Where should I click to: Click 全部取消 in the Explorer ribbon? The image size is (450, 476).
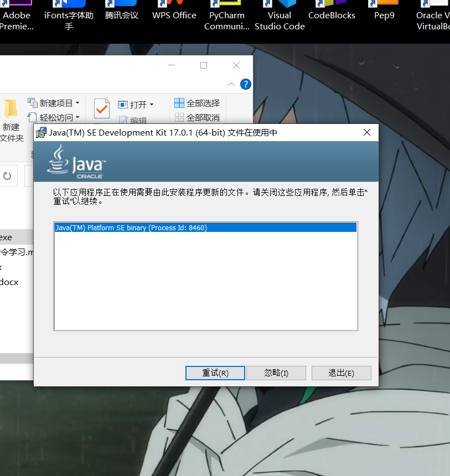click(x=197, y=117)
